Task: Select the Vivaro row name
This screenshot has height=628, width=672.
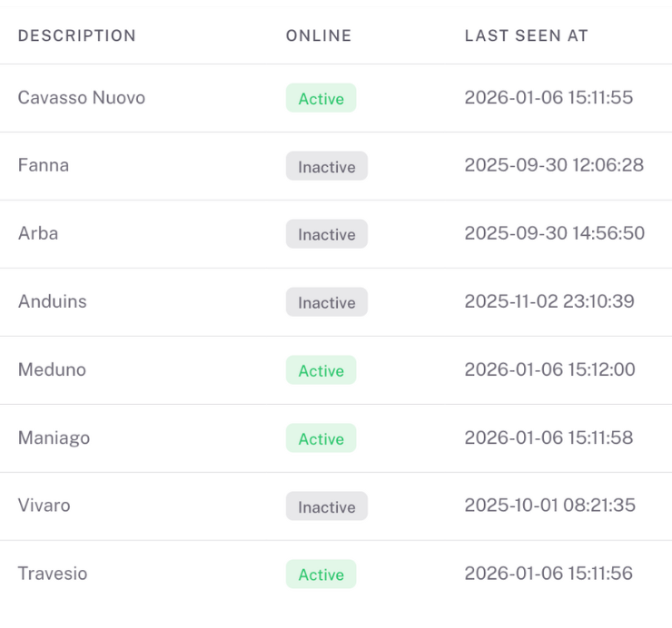Action: [44, 505]
